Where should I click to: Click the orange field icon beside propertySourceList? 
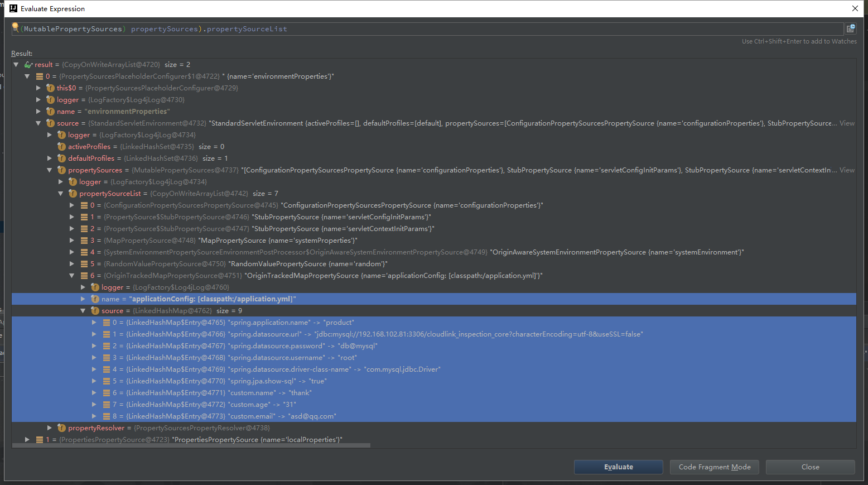point(73,193)
